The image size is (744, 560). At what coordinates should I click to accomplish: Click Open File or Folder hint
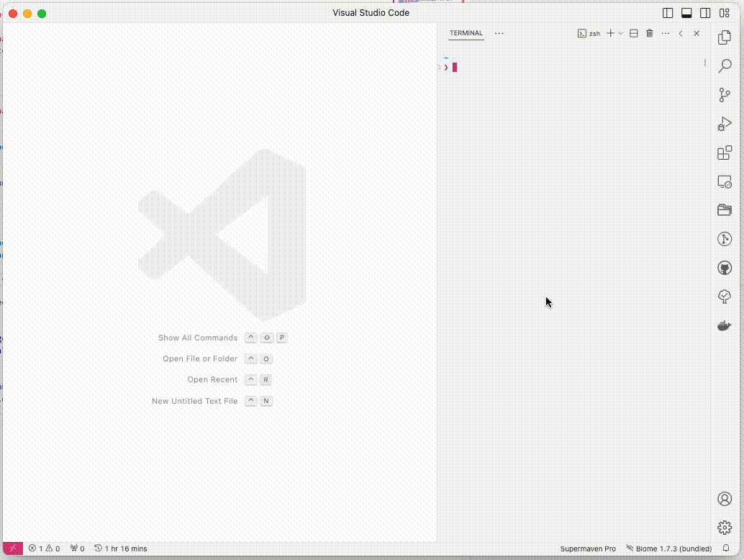(x=200, y=358)
